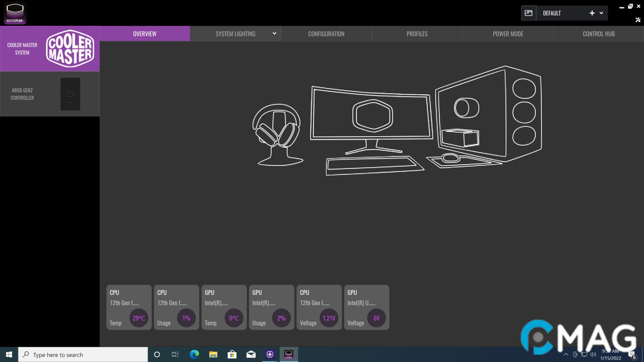Click the MasterPlus taskbar icon

[x=289, y=354]
